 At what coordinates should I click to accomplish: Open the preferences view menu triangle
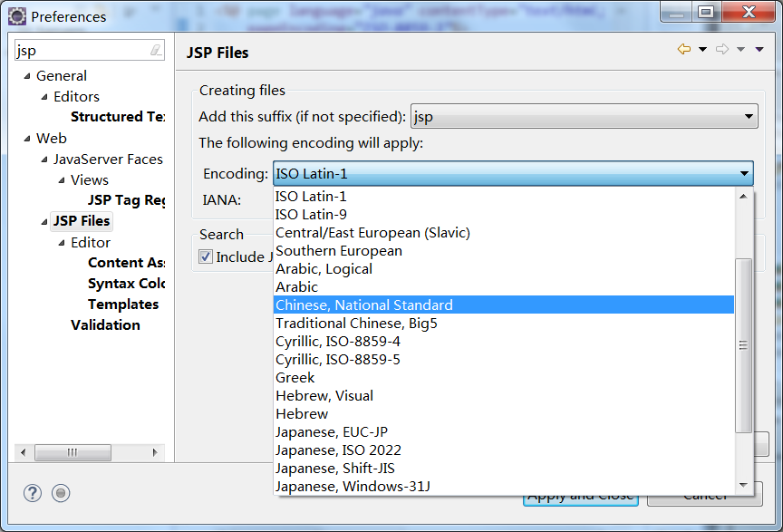pos(759,49)
